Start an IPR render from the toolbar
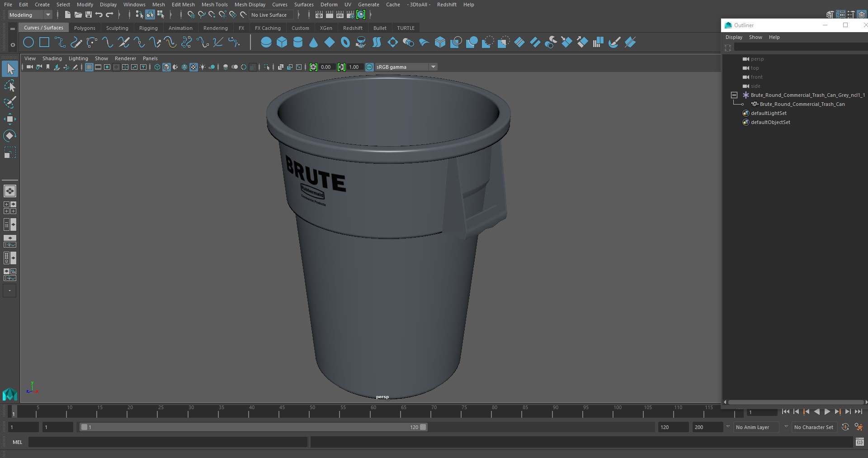868x458 pixels. (x=340, y=15)
